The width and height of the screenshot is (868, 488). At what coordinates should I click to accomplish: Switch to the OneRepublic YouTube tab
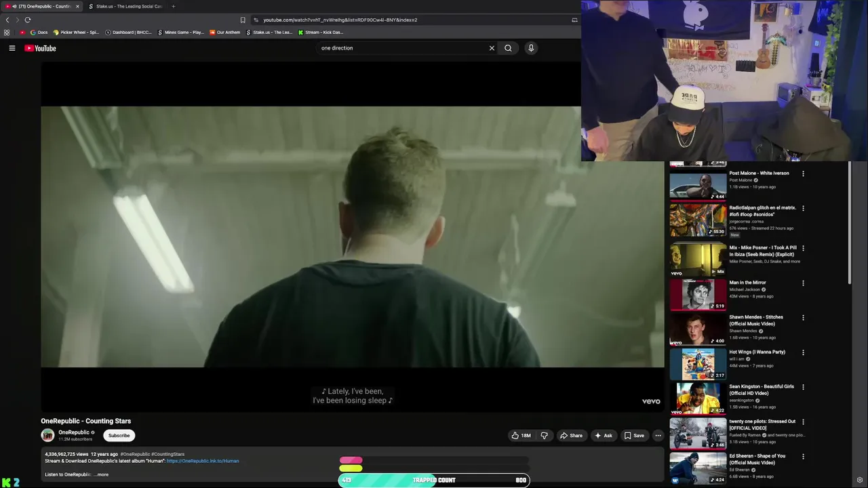click(x=42, y=6)
